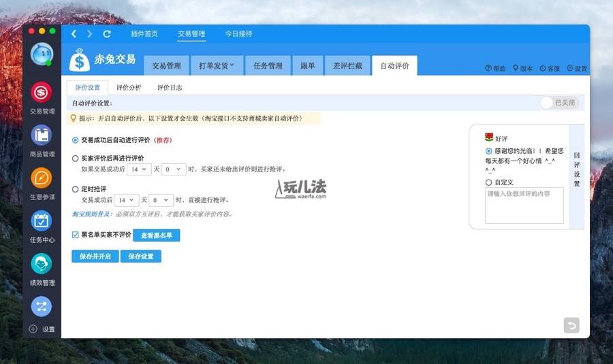
Task: Switch to 今日接待 tab
Action: (x=238, y=34)
